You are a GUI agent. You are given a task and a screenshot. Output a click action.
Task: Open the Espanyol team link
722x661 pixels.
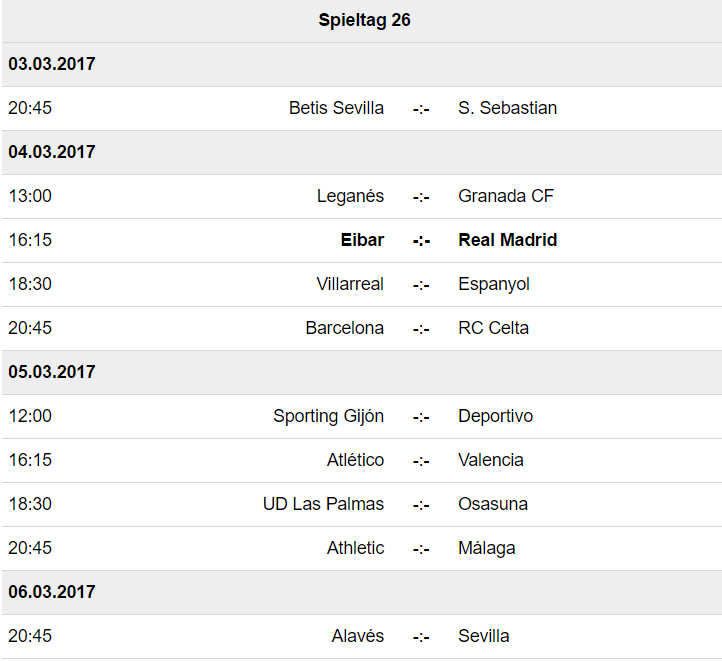tap(494, 284)
